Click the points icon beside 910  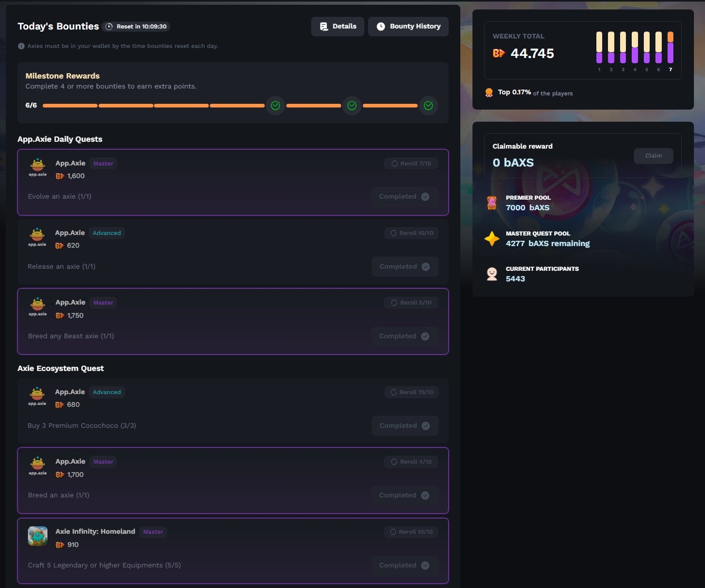tap(60, 545)
